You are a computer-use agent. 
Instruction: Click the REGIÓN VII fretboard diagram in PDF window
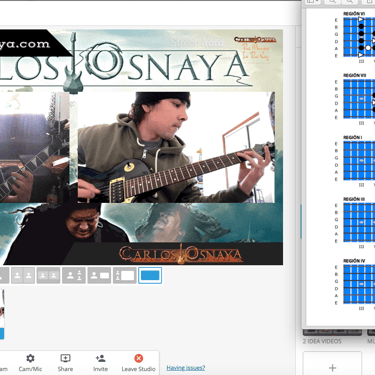coord(359,98)
